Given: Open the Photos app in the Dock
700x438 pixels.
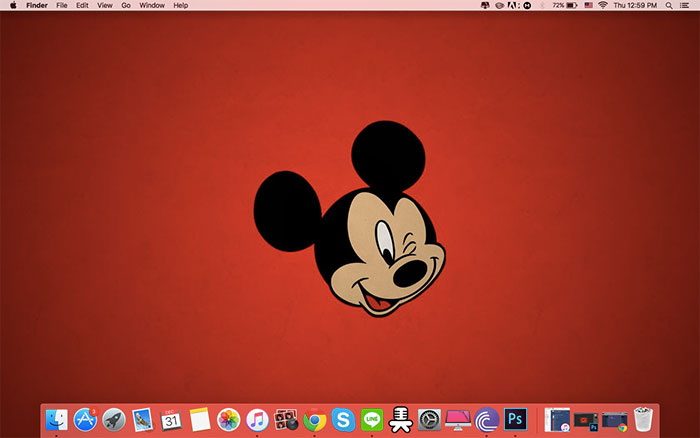Looking at the screenshot, I should coord(229,420).
